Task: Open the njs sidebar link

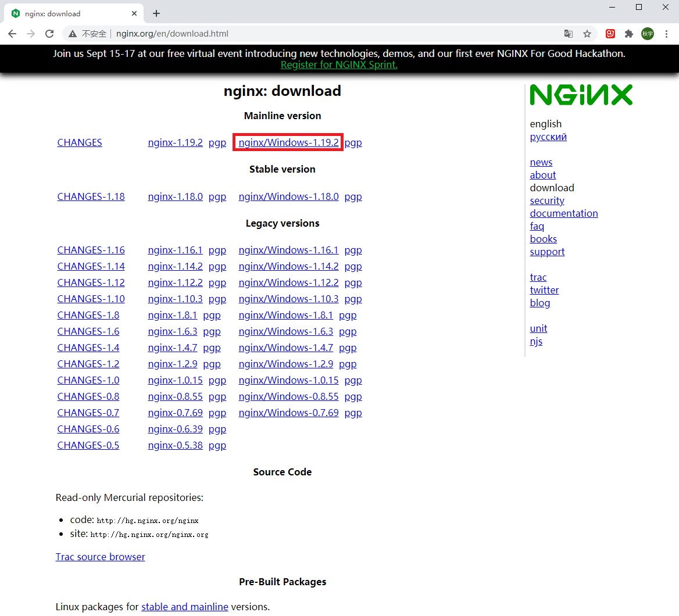Action: (536, 342)
